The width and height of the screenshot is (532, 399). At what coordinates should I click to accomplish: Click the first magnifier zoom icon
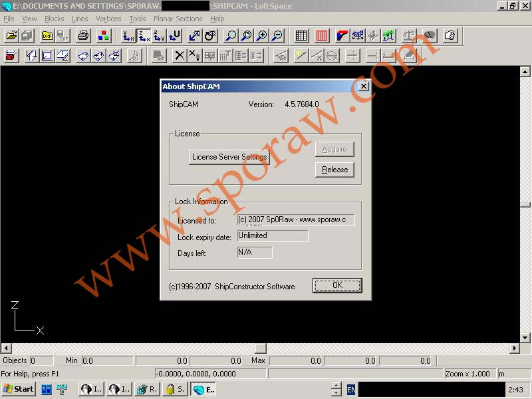231,36
